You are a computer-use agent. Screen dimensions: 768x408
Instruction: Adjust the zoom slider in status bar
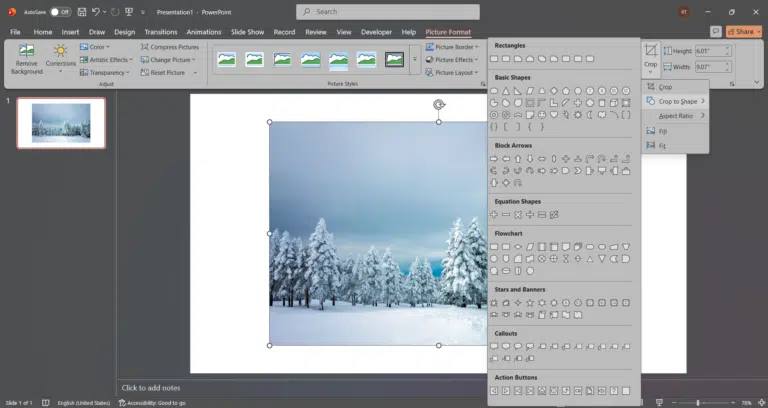click(697, 403)
